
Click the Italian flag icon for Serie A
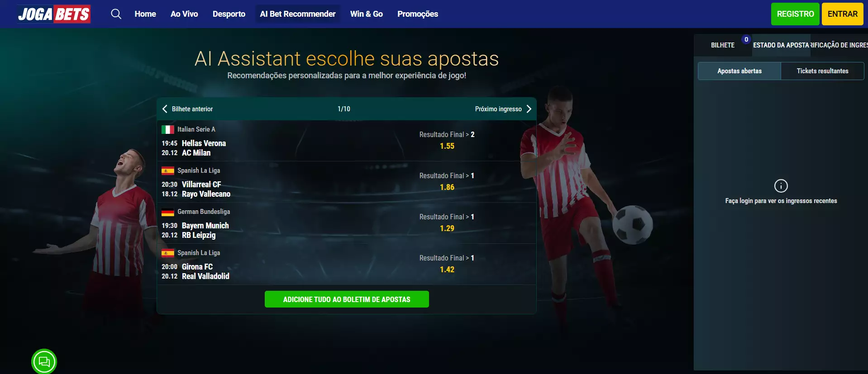pyautogui.click(x=168, y=130)
